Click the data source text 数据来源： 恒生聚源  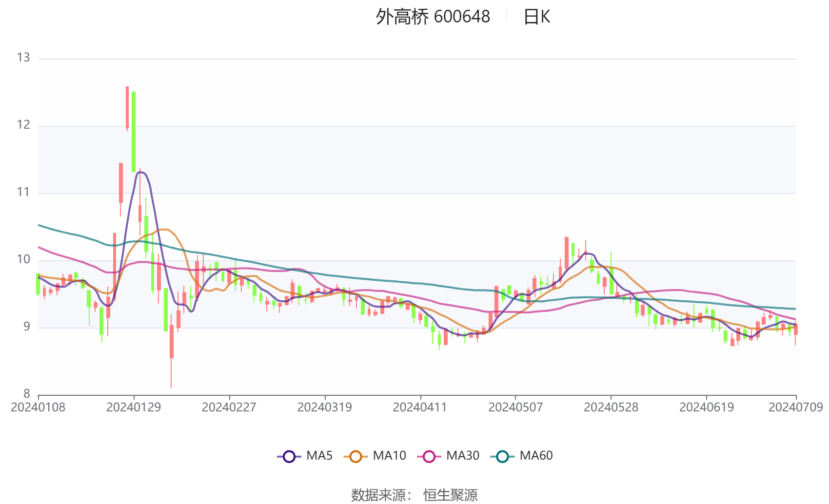pos(414,495)
